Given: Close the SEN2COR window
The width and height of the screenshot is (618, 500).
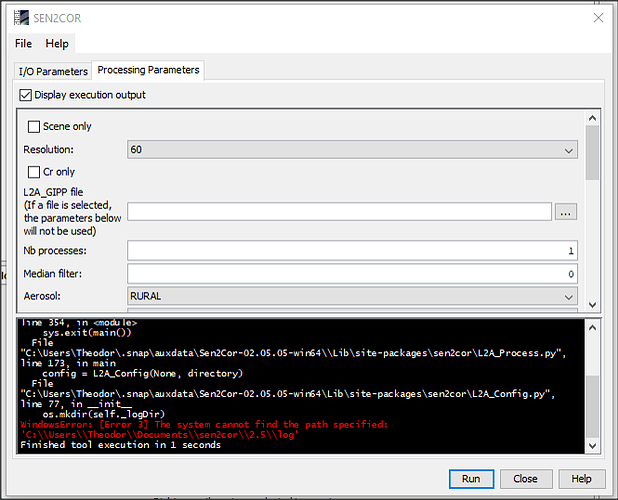Looking at the screenshot, I should (598, 18).
